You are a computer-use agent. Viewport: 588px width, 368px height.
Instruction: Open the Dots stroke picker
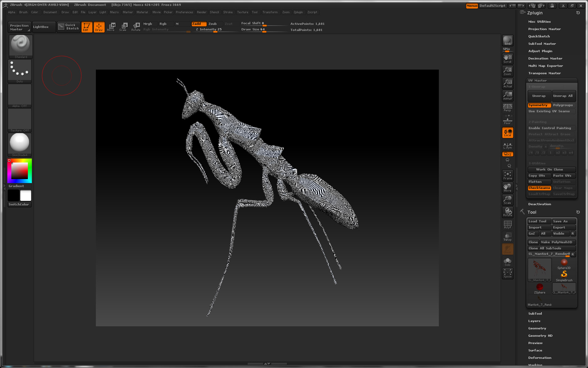point(20,71)
